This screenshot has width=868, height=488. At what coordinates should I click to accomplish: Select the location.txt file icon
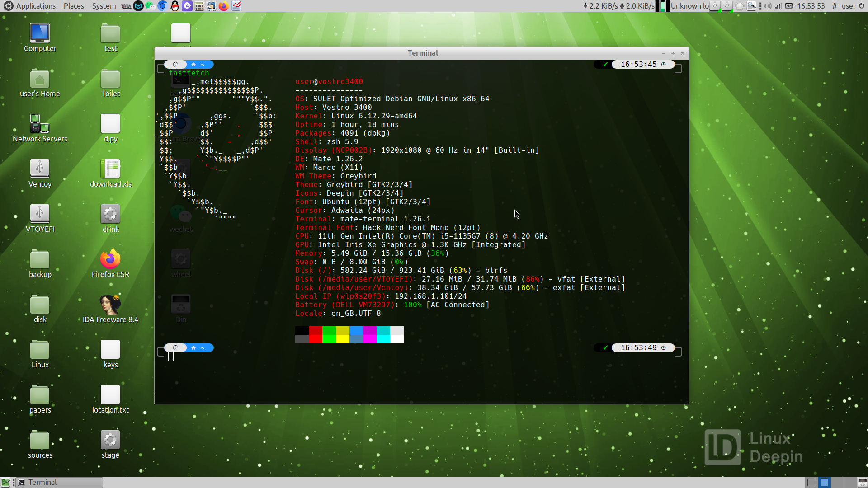pos(110,399)
